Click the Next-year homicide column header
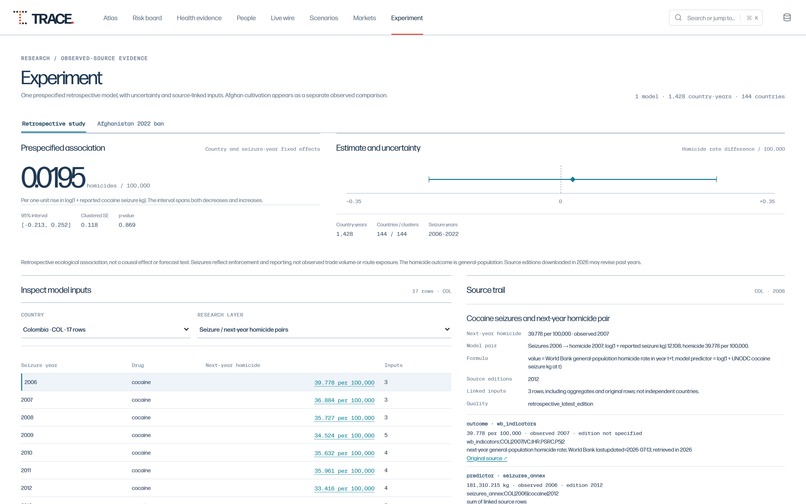 point(232,365)
